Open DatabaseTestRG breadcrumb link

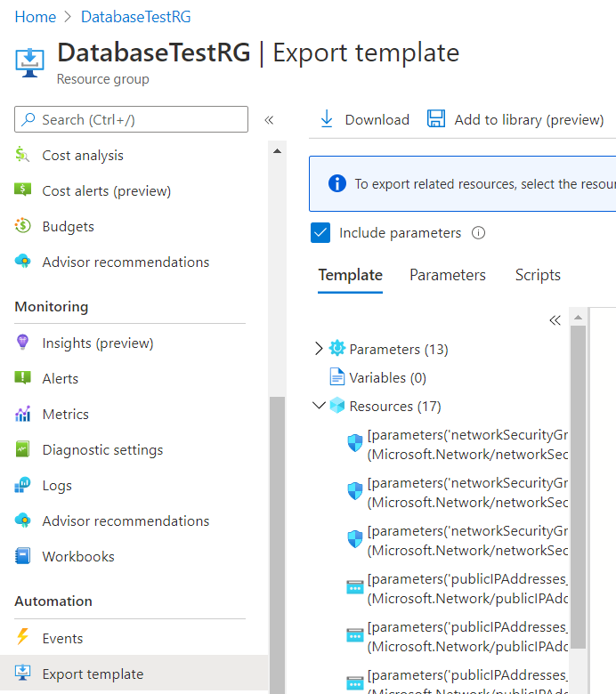pyautogui.click(x=135, y=17)
